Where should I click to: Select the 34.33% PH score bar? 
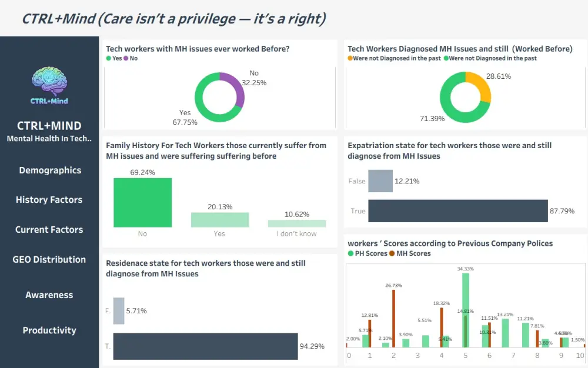pyautogui.click(x=465, y=310)
